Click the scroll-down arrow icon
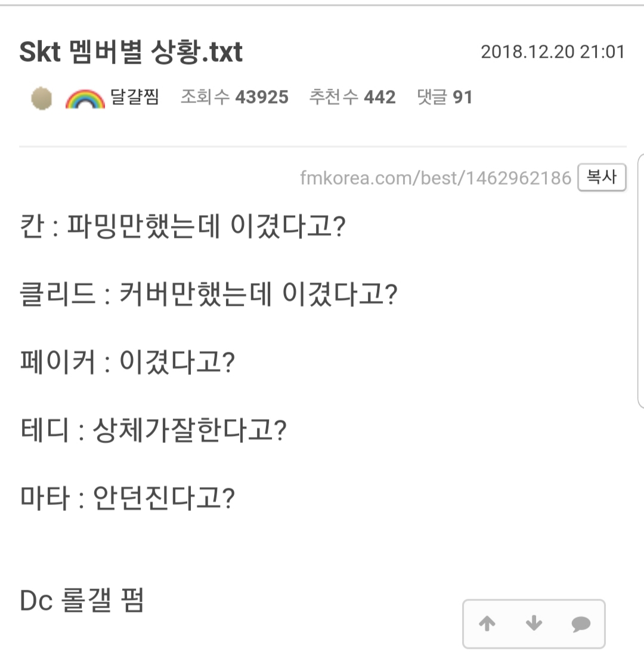644x660 pixels. (534, 624)
